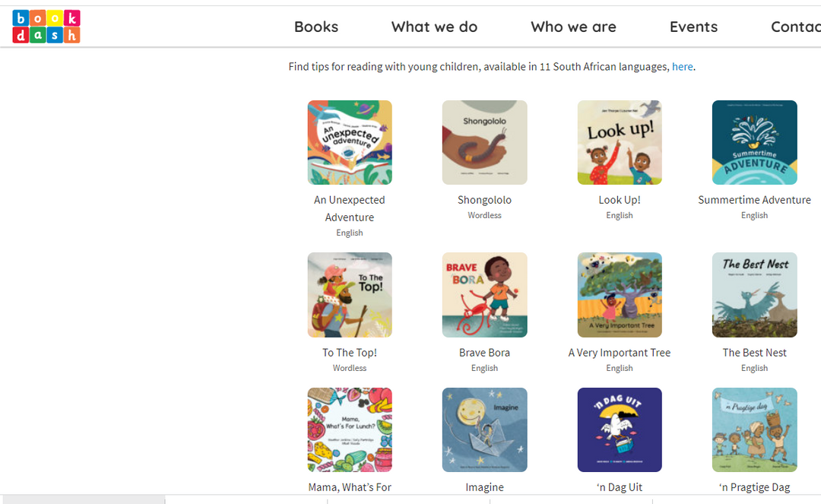Select the Imagine book cover
Screen dimensions: 821x504
point(484,430)
